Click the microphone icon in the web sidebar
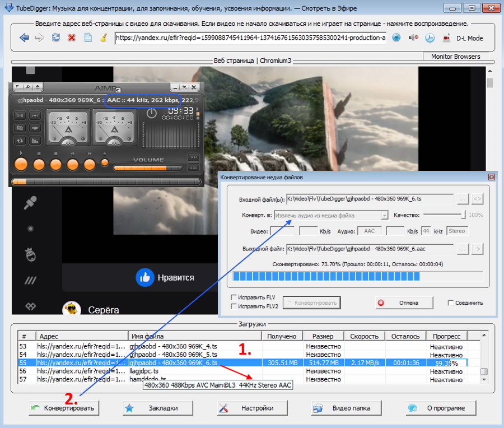Viewport: 504px width, 428px height. pyautogui.click(x=31, y=203)
